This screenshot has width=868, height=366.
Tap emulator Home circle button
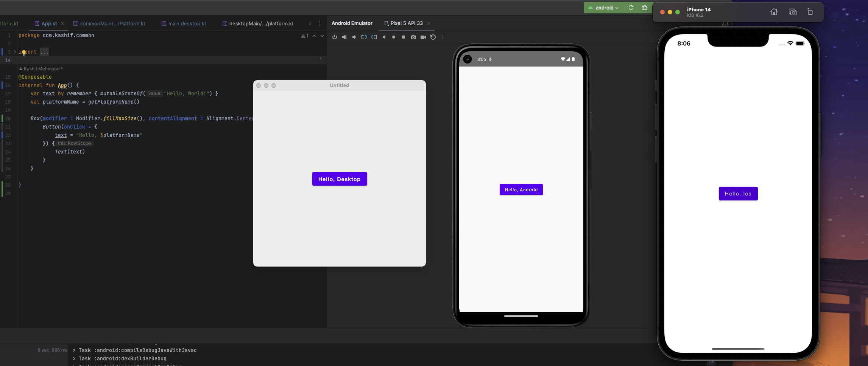[394, 37]
